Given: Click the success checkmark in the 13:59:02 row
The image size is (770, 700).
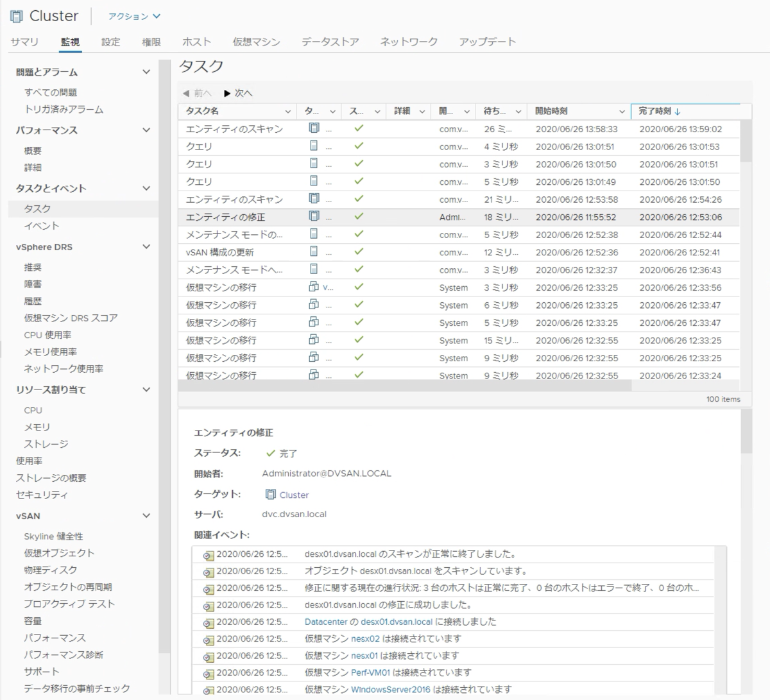Looking at the screenshot, I should tap(359, 128).
